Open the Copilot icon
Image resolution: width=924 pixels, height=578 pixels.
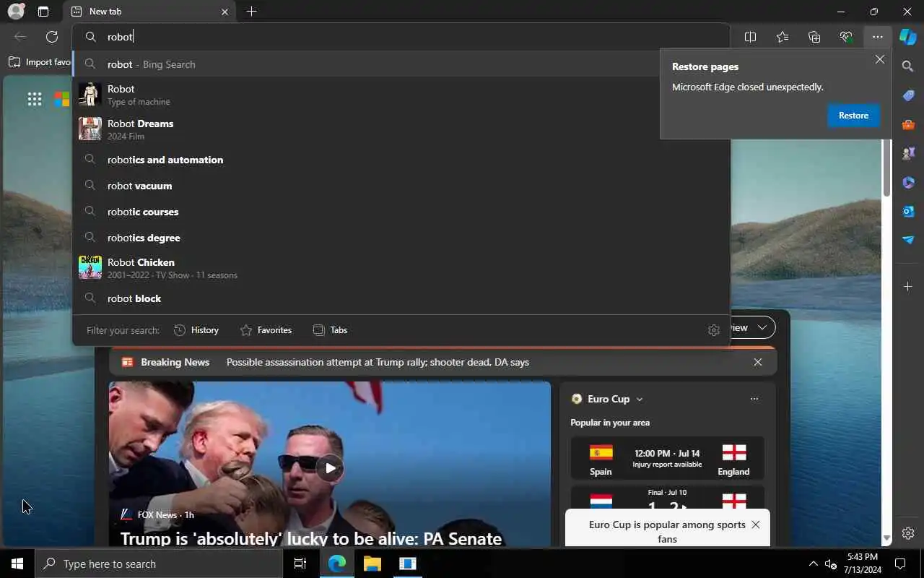(908, 37)
